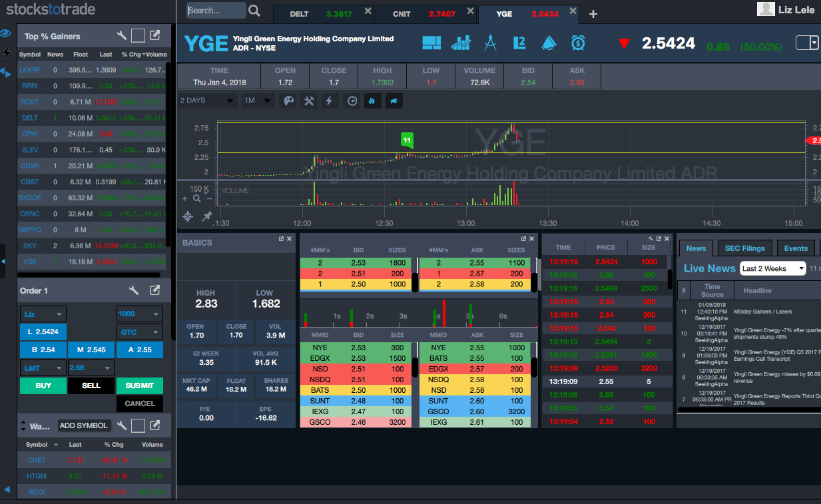The image size is (821, 504).
Task: Select the News tab
Action: (x=696, y=248)
